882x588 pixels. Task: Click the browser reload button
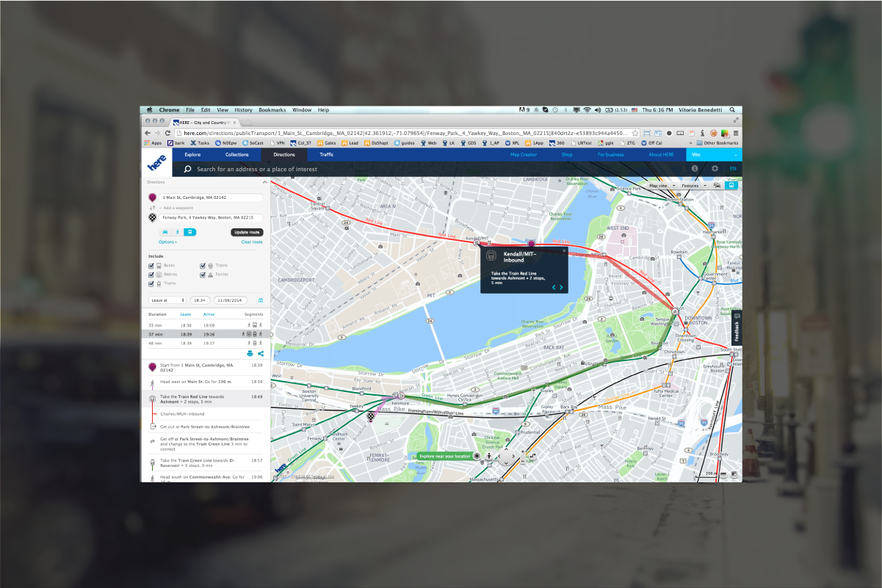pyautogui.click(x=167, y=133)
